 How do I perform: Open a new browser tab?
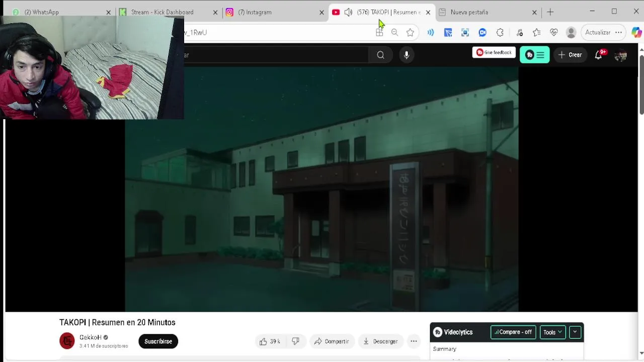pos(550,12)
